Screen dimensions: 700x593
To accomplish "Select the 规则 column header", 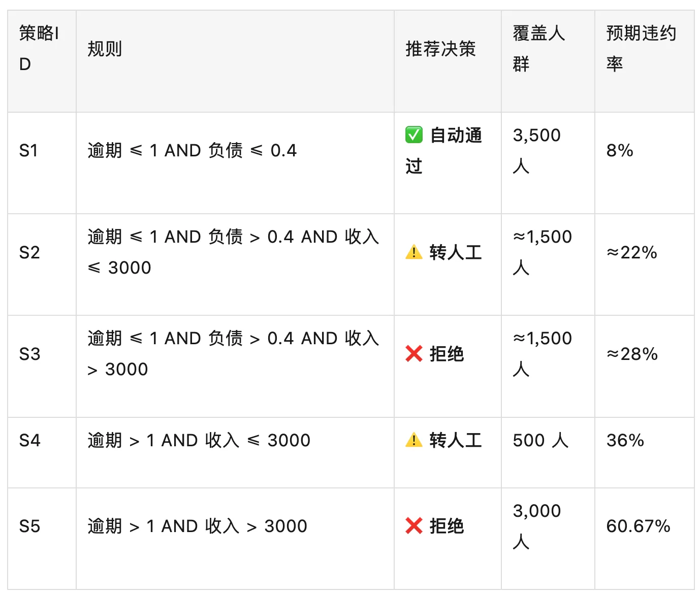I will (235, 61).
